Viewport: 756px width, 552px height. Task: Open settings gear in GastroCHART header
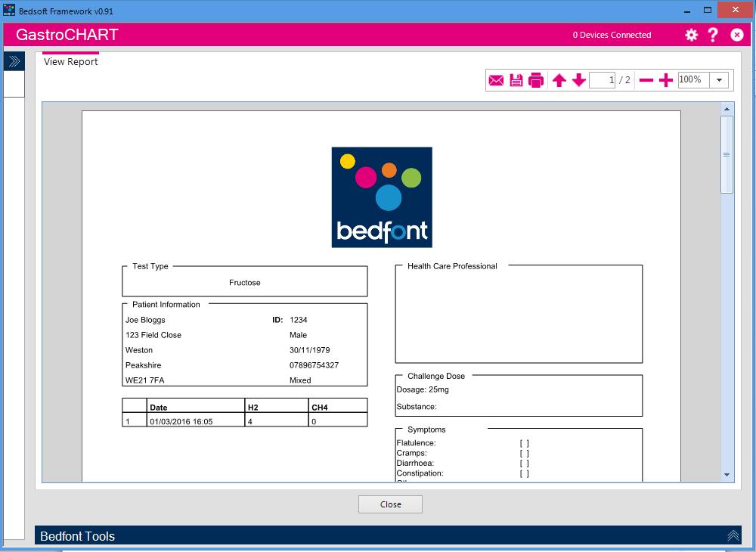692,35
